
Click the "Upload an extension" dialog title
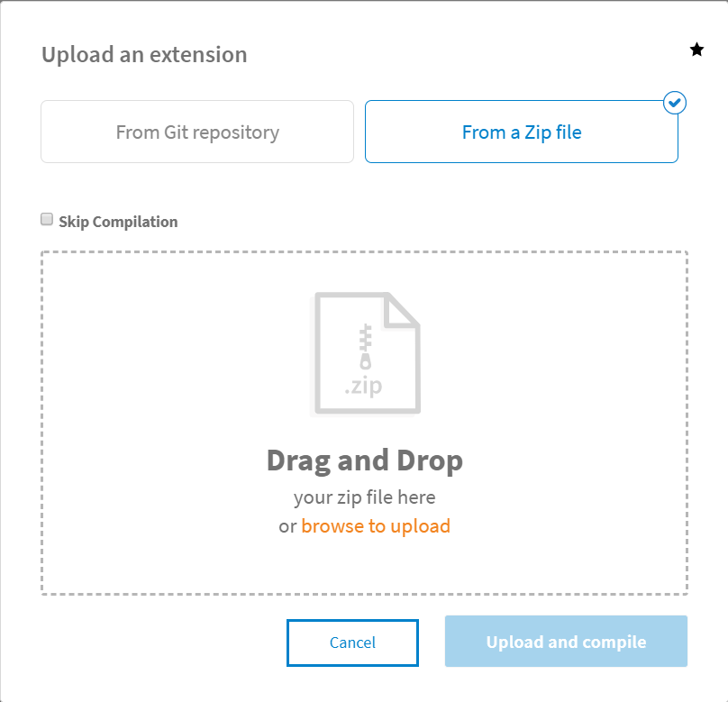tap(144, 54)
